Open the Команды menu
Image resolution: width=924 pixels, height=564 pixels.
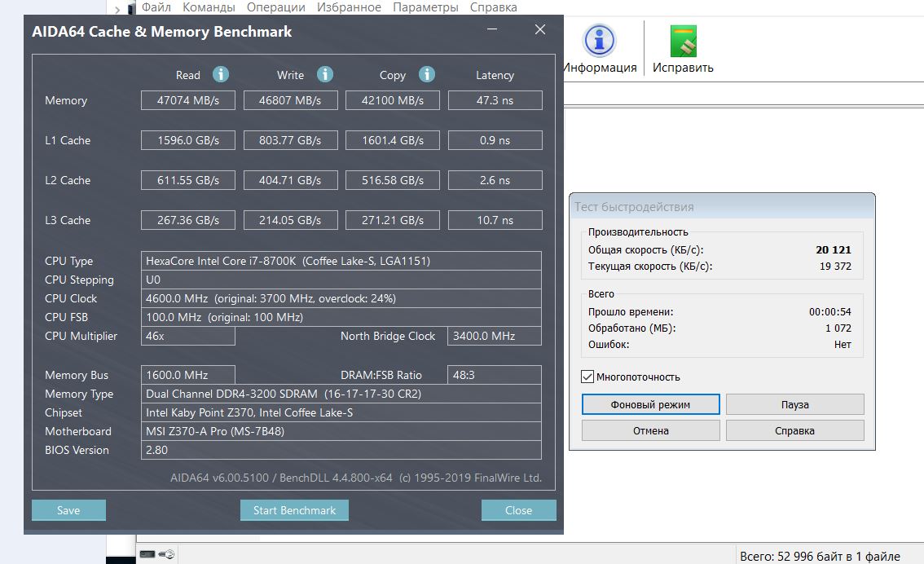pyautogui.click(x=209, y=7)
